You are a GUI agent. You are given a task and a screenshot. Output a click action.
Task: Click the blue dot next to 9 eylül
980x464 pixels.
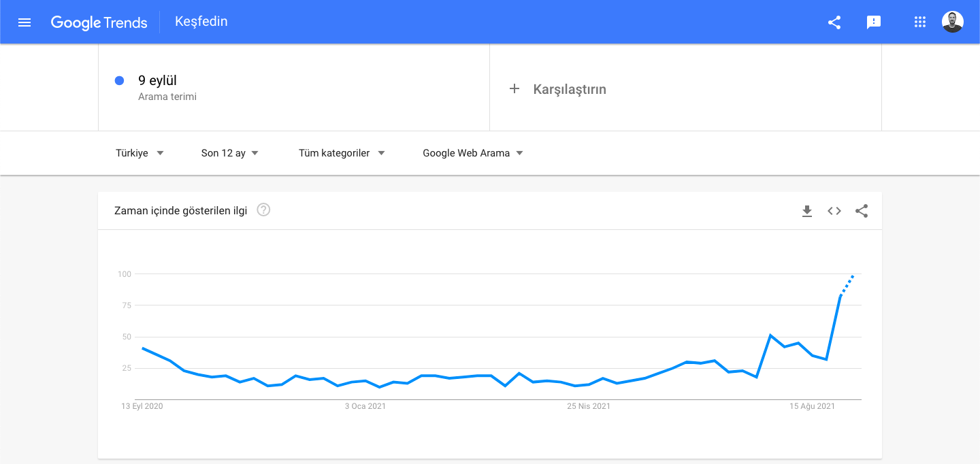120,81
